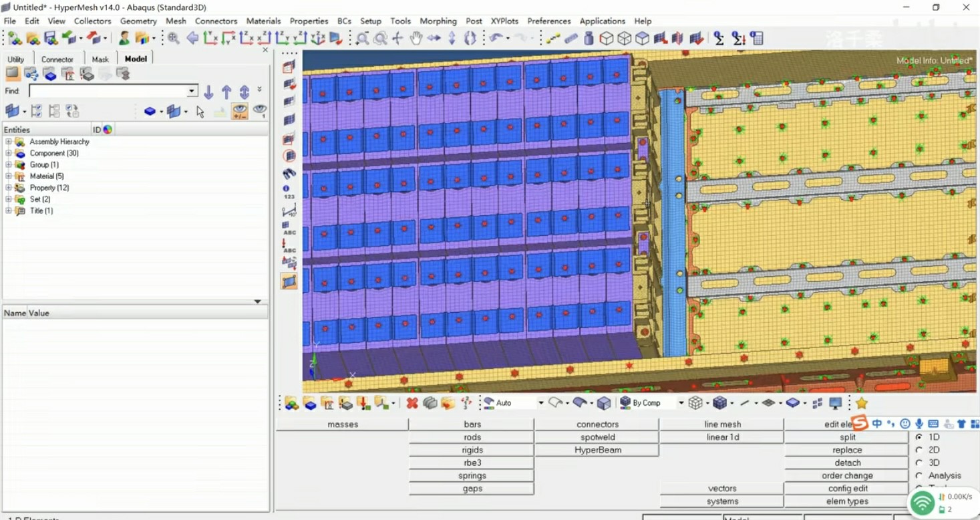Screen dimensions: 980x520
Task: Click the rotate view icon
Action: click(x=470, y=38)
